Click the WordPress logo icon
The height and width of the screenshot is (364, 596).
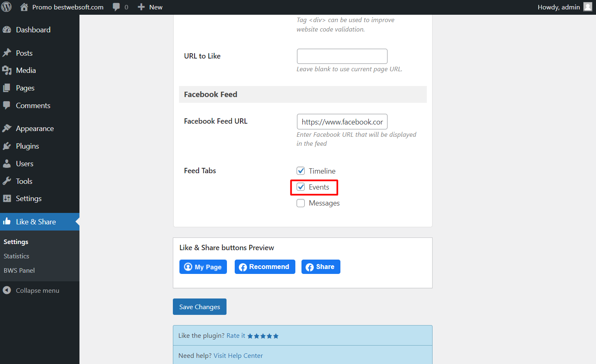(7, 7)
